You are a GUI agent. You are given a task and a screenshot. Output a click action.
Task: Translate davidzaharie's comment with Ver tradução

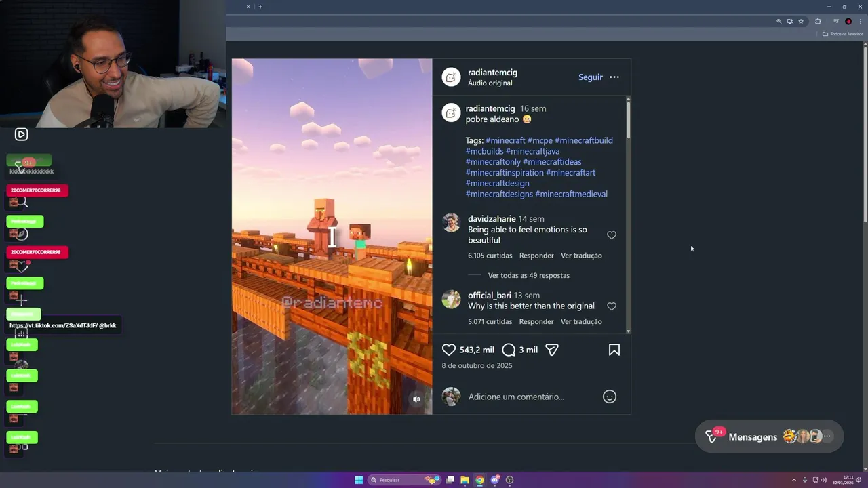(x=581, y=256)
